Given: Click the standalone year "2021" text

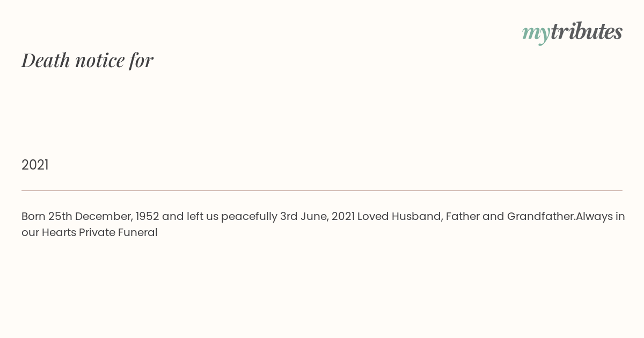Looking at the screenshot, I should 35,165.
